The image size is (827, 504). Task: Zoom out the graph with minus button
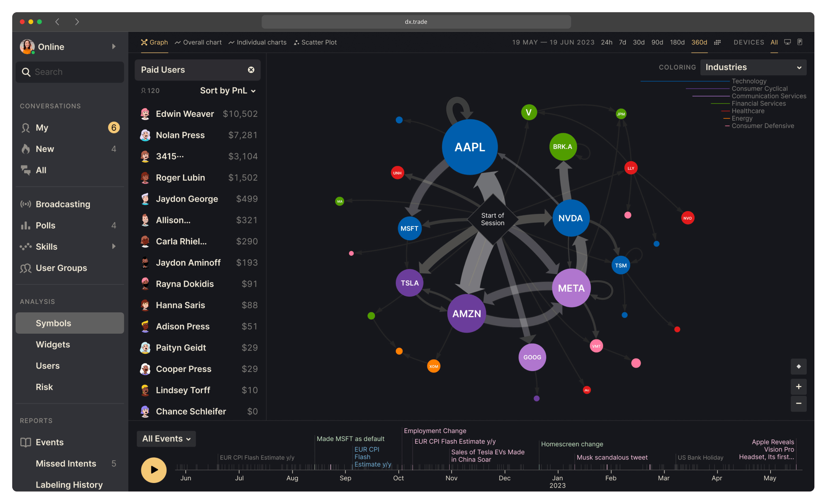(798, 403)
